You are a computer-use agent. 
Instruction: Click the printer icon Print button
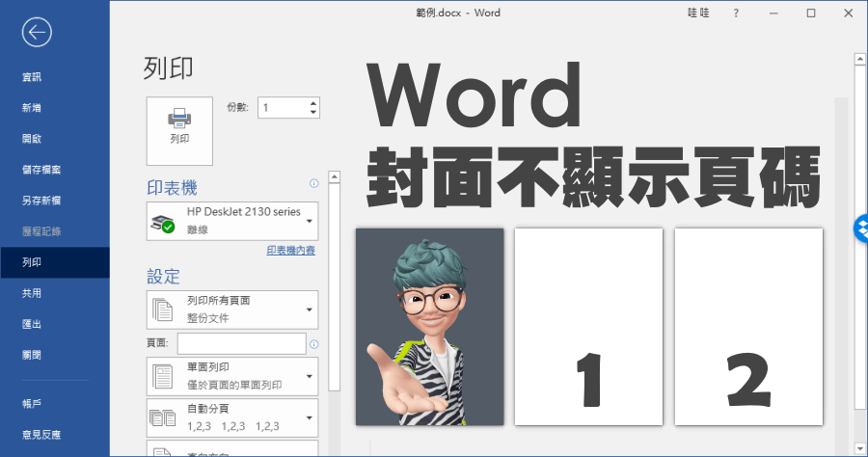pyautogui.click(x=179, y=131)
